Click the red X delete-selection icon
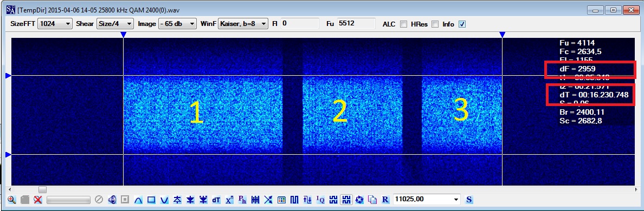The height and width of the screenshot is (211, 644). (38, 200)
